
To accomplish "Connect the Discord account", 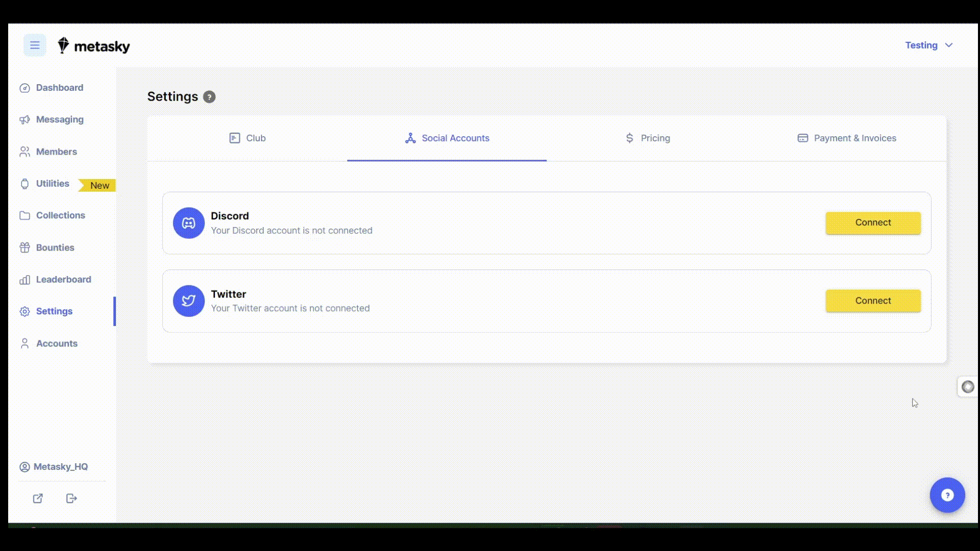I will coord(873,223).
